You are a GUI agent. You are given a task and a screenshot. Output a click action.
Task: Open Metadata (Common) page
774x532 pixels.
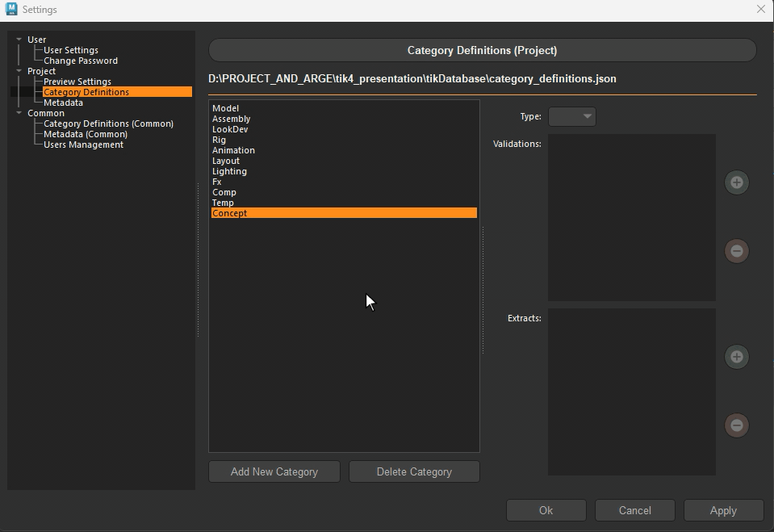click(86, 134)
